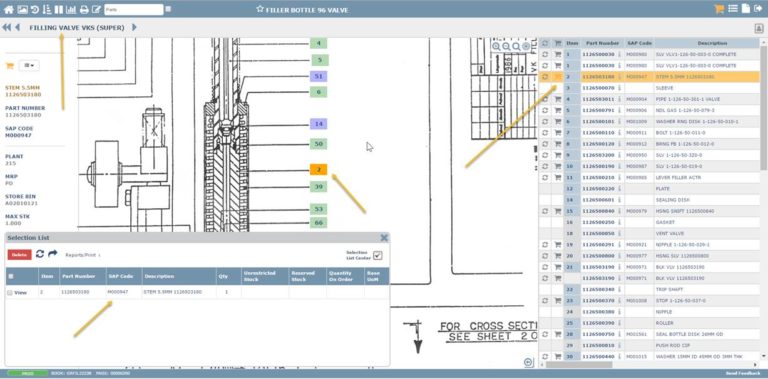The image size is (768, 379).
Task: Click the printer icon in top toolbar
Action: tap(84, 9)
